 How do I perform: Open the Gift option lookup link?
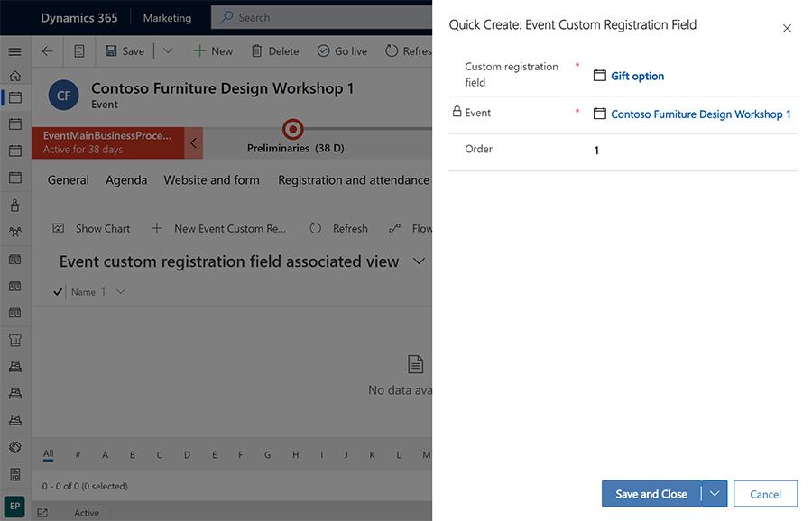637,77
